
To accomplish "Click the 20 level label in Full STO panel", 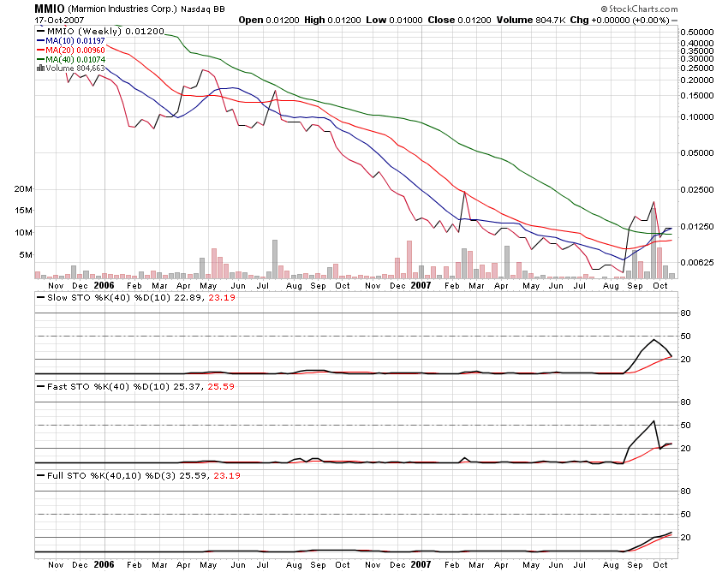I will (x=686, y=538).
